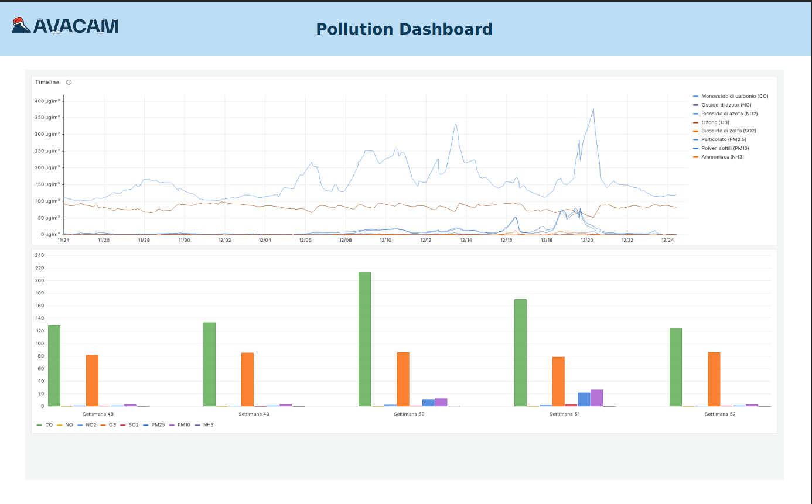Toggle Monossido di carbonio (CO) series in legend
The width and height of the screenshot is (812, 504).
tap(734, 96)
